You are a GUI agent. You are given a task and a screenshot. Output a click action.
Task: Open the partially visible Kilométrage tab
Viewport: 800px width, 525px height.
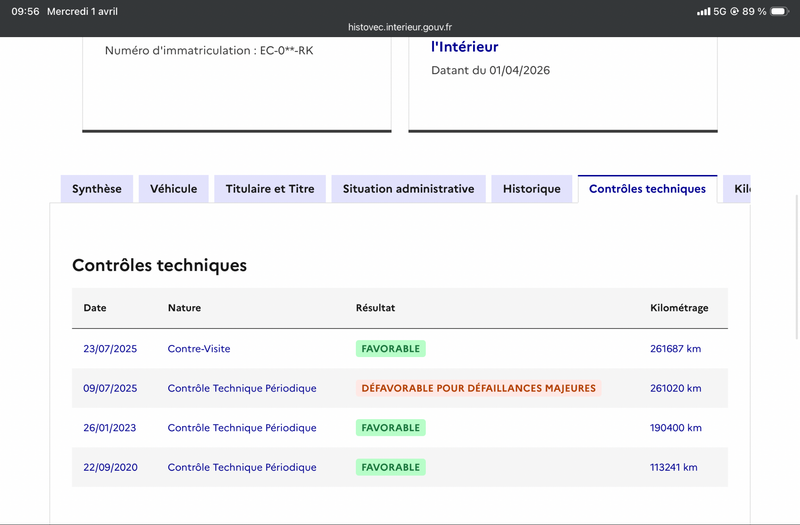737,189
